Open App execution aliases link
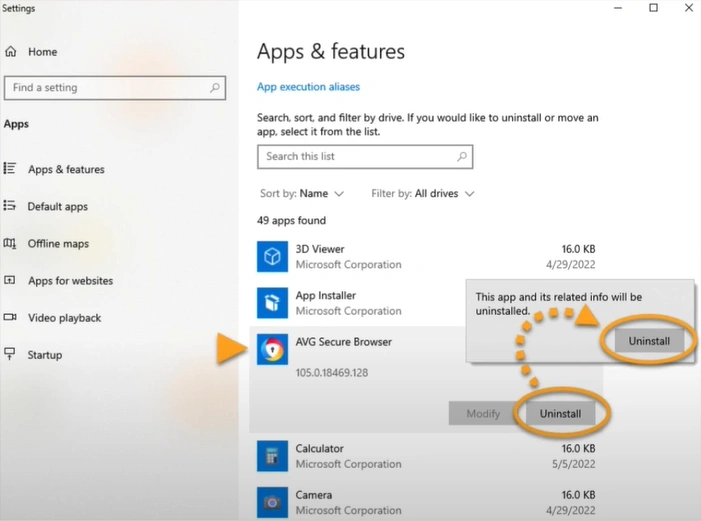Viewport: 701px width, 521px height. 308,87
